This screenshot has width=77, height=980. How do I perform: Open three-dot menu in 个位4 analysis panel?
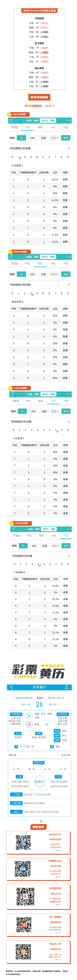pyautogui.click(x=69, y=529)
